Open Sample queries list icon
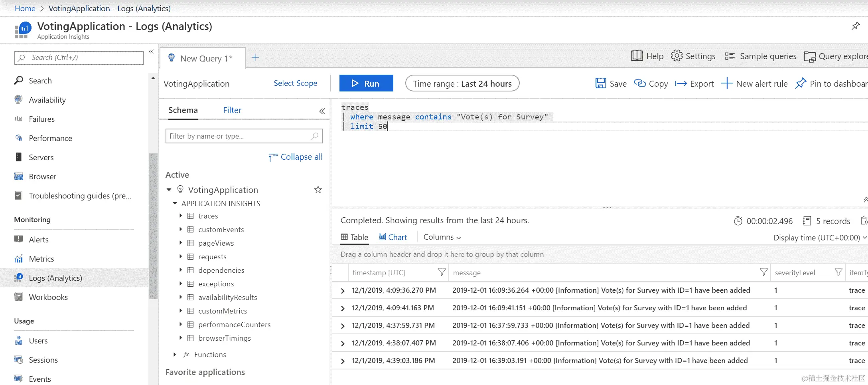This screenshot has width=868, height=385. pyautogui.click(x=730, y=56)
